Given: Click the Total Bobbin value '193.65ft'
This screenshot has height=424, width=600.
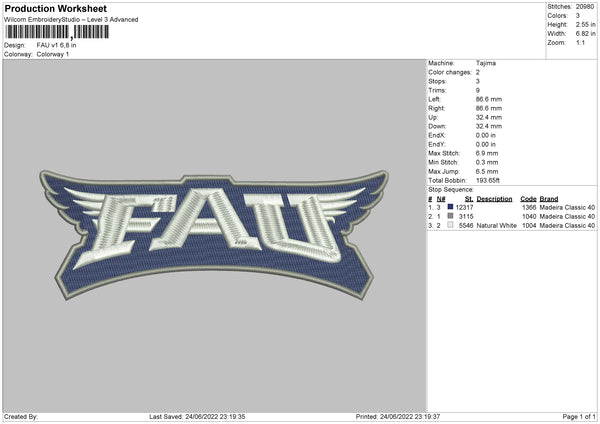Looking at the screenshot, I should 488,181.
